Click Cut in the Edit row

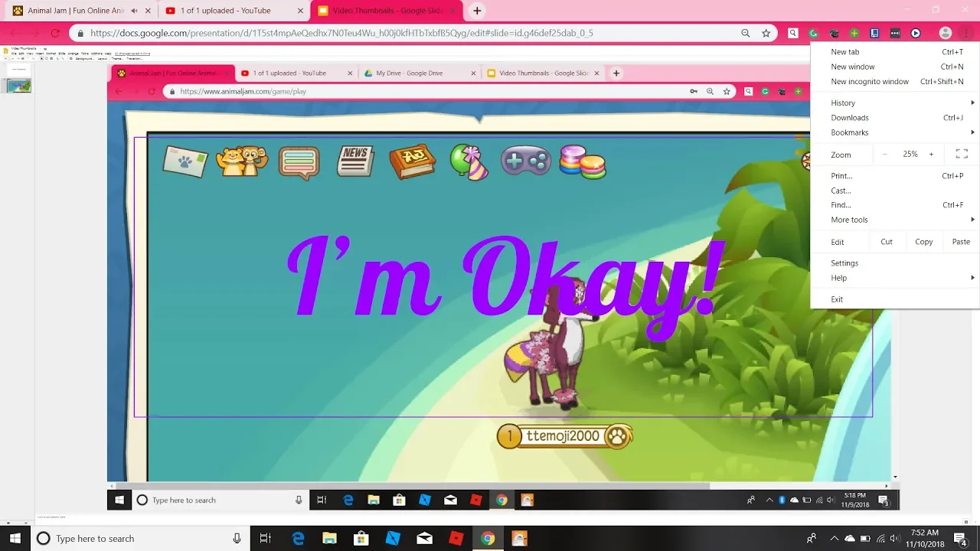click(x=887, y=242)
